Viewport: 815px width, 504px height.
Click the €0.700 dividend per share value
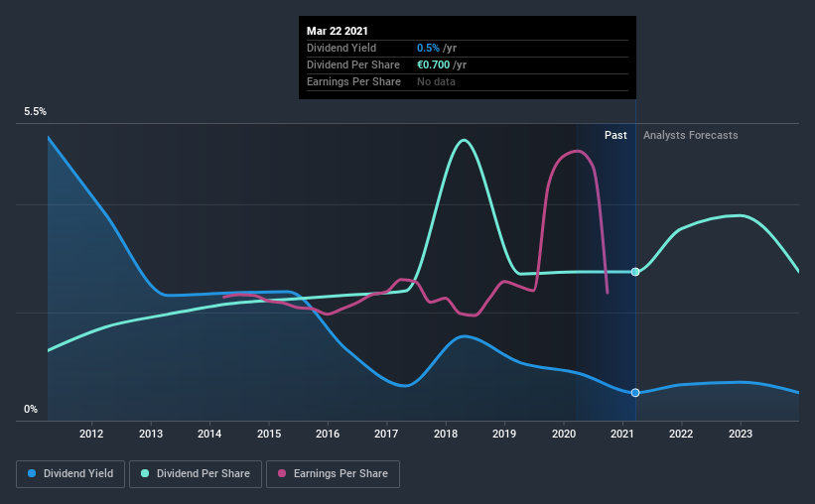pyautogui.click(x=434, y=64)
